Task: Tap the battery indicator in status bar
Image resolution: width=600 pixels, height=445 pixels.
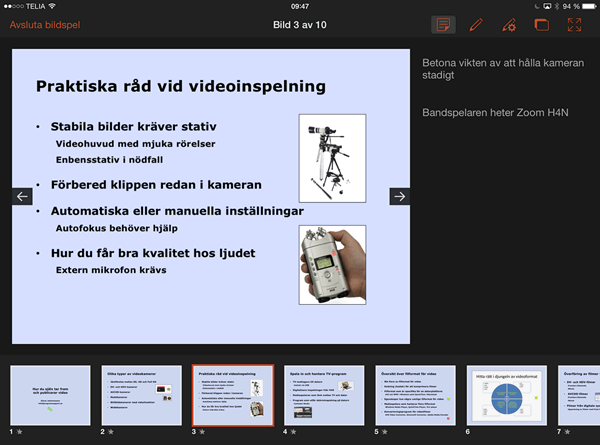Action: [585, 6]
